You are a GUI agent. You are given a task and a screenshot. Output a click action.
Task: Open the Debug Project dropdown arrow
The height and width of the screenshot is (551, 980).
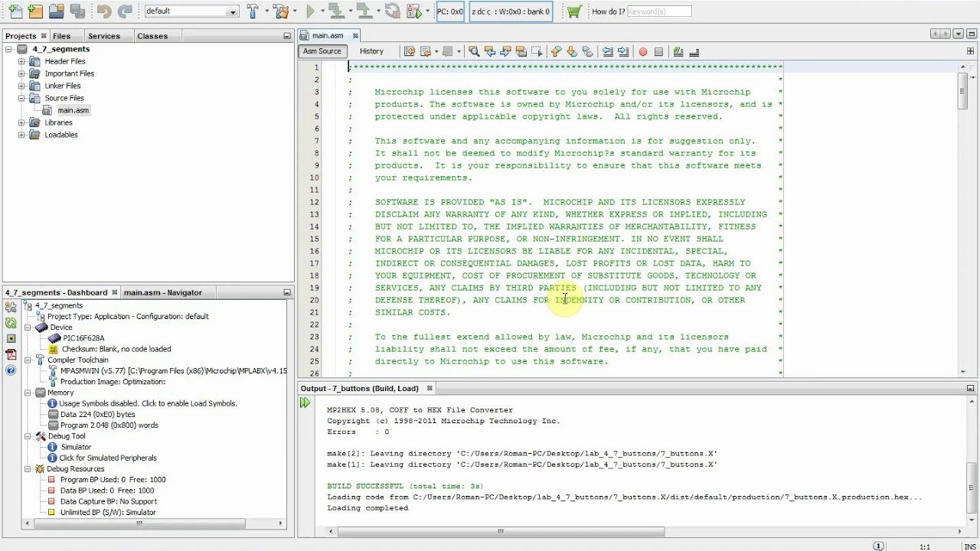coord(429,11)
